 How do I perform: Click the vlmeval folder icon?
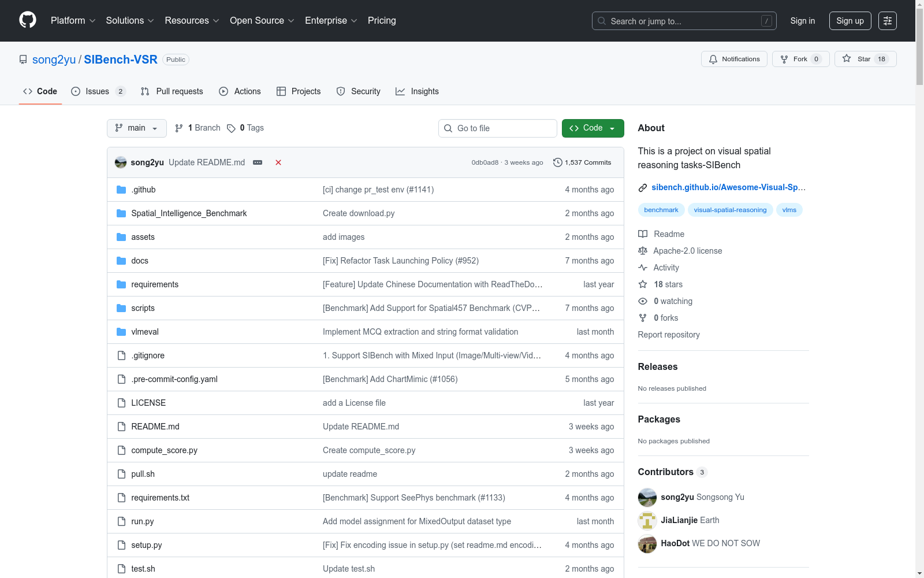click(121, 332)
